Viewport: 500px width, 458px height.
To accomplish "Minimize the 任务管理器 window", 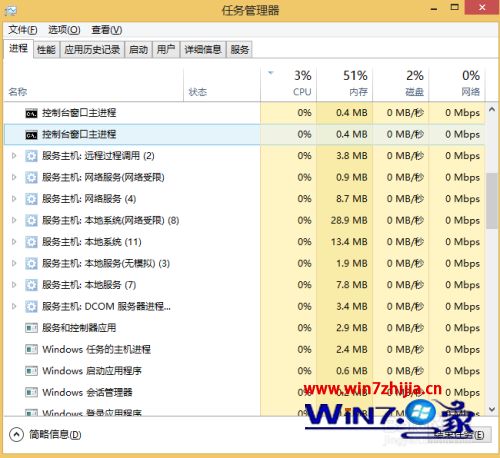I will 434,8.
